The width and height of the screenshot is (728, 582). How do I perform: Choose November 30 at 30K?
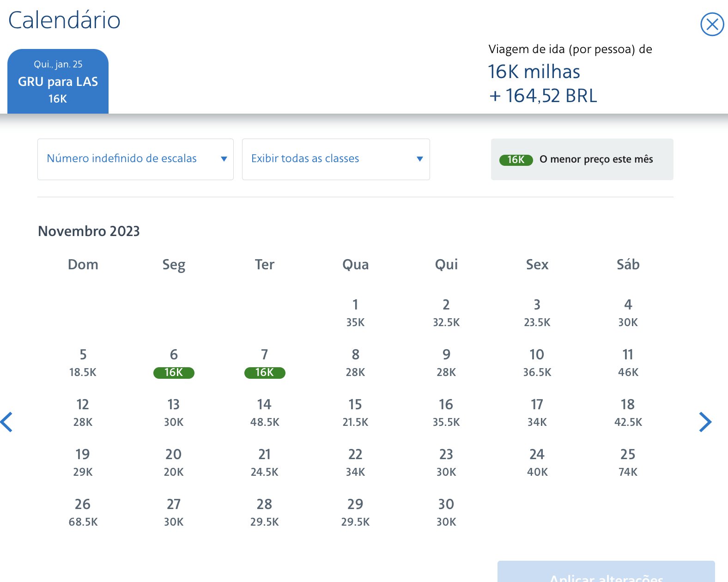coord(446,513)
